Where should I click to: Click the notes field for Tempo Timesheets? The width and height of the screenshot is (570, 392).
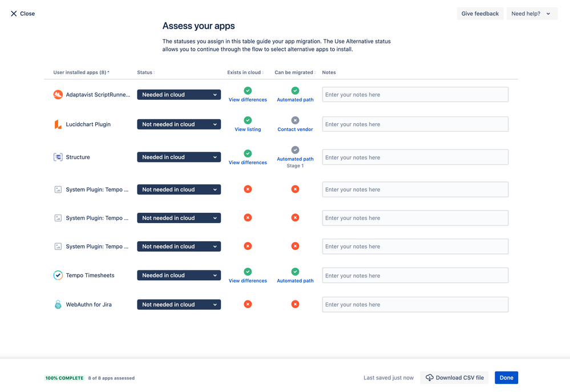(415, 275)
